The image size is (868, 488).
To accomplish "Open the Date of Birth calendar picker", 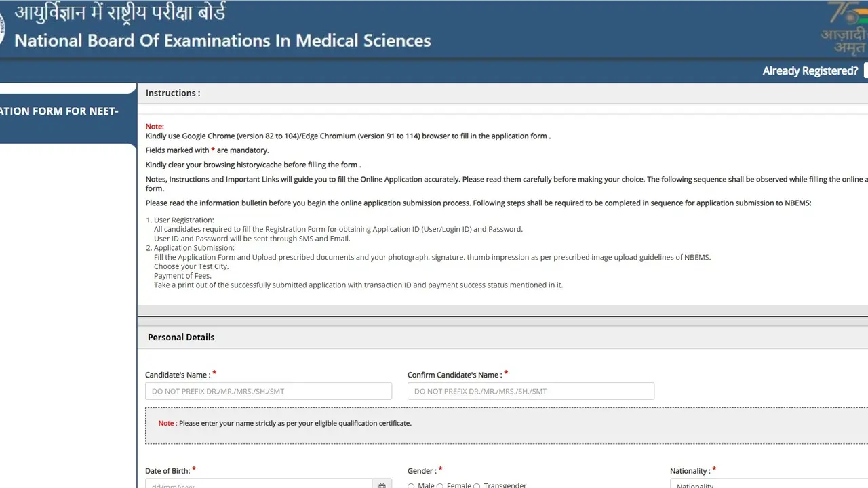I will point(382,485).
